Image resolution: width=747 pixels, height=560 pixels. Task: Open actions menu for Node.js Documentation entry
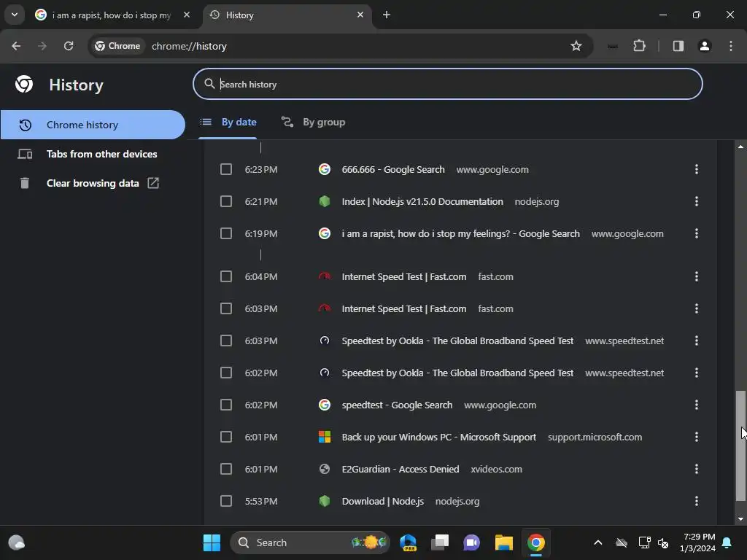coord(697,201)
